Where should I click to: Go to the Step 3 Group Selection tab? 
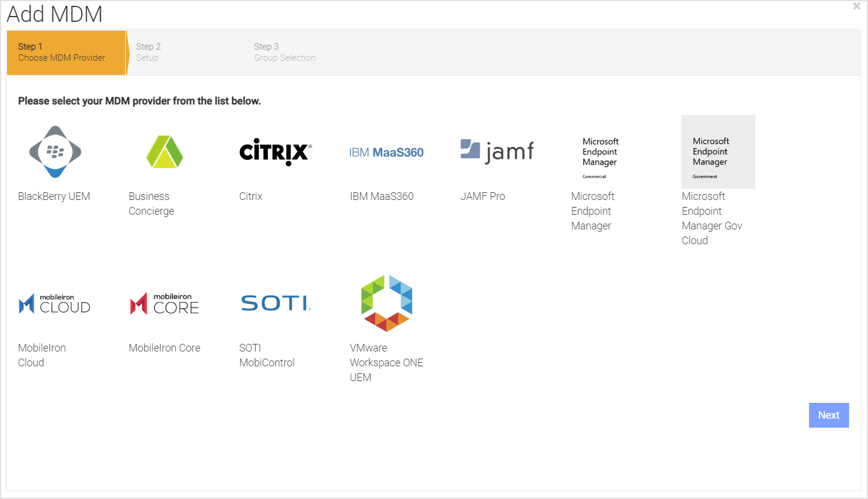(285, 52)
